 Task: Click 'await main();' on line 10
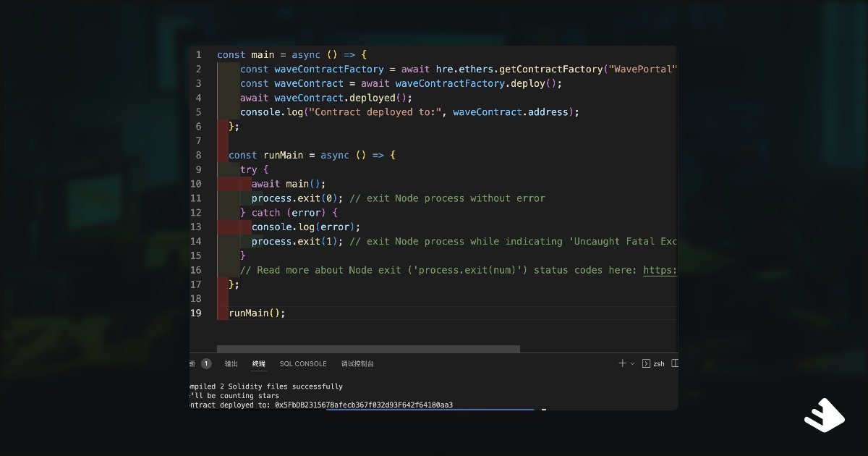click(289, 184)
